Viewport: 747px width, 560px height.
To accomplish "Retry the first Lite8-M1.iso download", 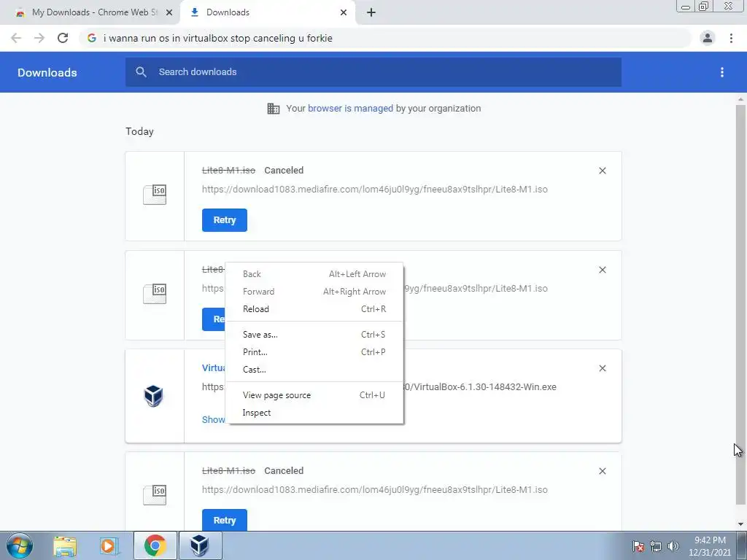I will click(x=225, y=220).
